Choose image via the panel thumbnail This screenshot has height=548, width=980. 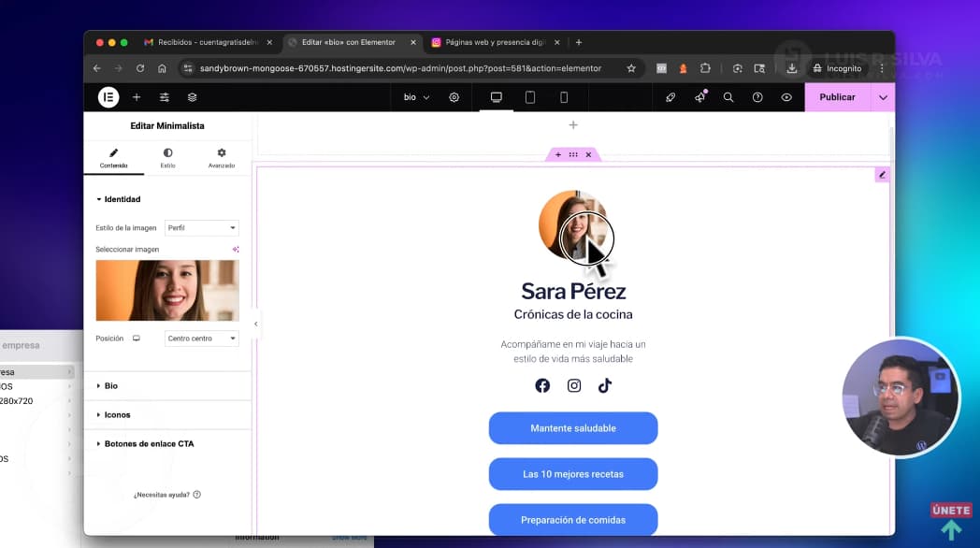pyautogui.click(x=167, y=291)
